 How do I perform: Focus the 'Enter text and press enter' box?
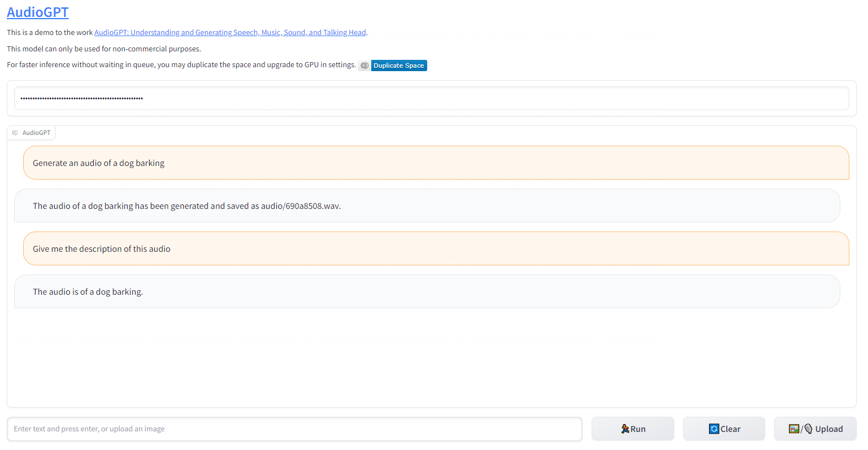coord(294,429)
